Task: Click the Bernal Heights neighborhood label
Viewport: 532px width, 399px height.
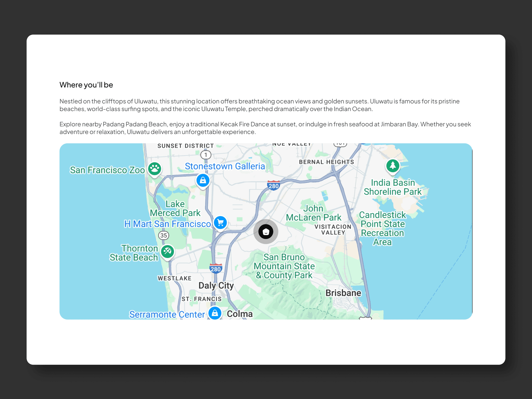Action: (x=326, y=162)
